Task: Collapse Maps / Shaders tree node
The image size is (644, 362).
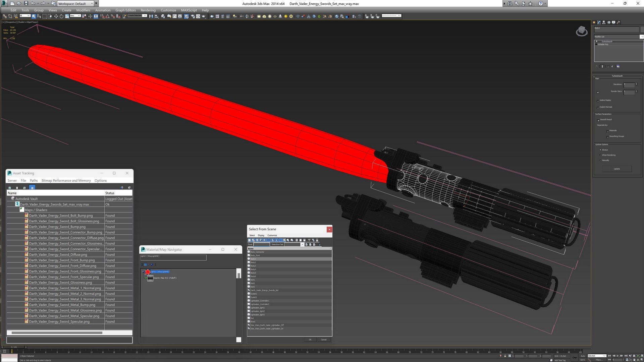Action: [x=22, y=210]
